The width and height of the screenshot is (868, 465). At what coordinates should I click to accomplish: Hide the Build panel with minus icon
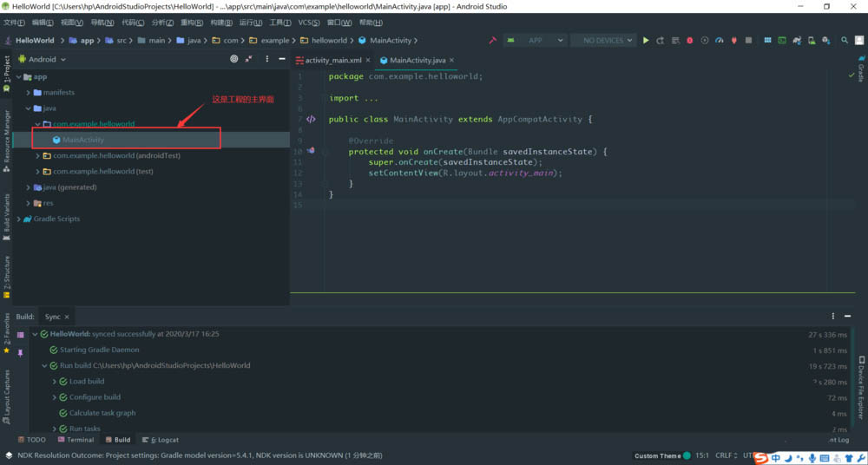847,316
